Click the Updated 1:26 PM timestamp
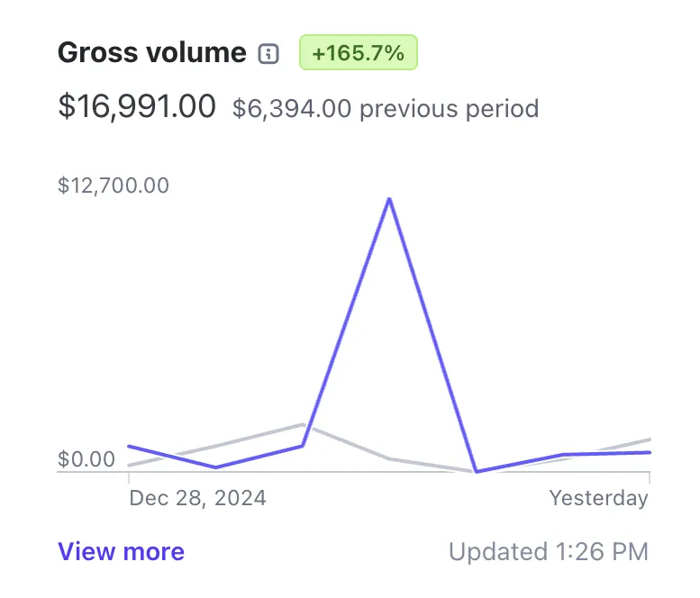The width and height of the screenshot is (700, 598). [x=549, y=552]
